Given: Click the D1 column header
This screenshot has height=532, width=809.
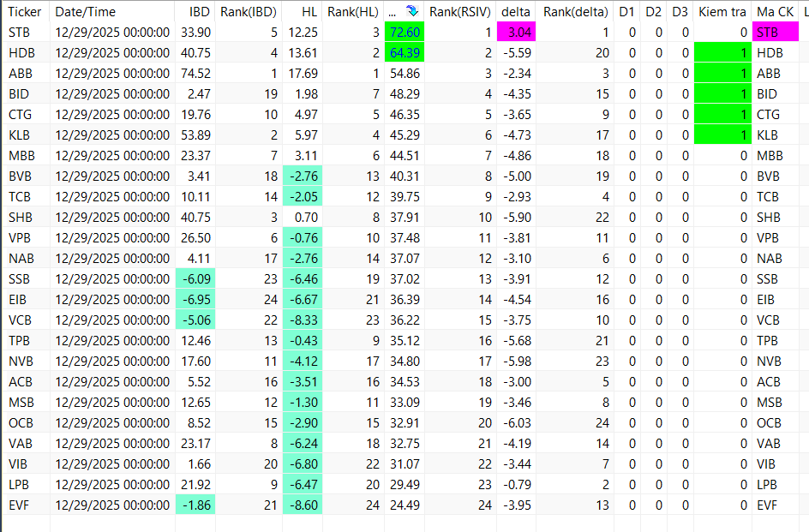Looking at the screenshot, I should tap(626, 11).
